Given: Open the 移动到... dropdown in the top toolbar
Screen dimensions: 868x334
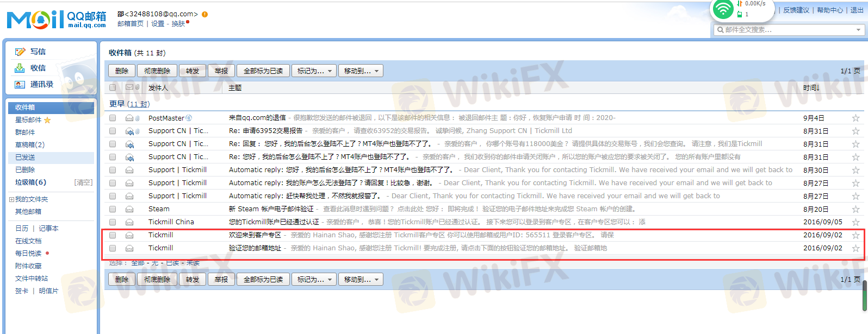Looking at the screenshot, I should pyautogui.click(x=361, y=71).
